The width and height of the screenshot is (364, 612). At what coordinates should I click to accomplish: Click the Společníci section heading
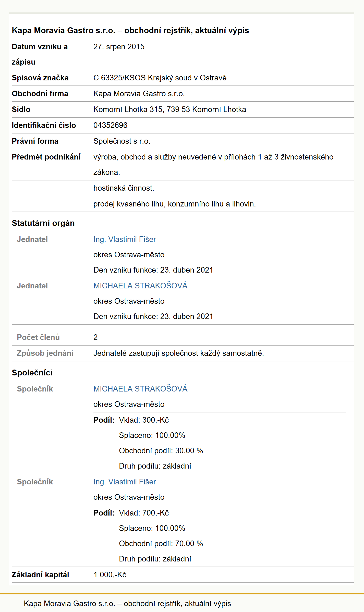click(32, 373)
